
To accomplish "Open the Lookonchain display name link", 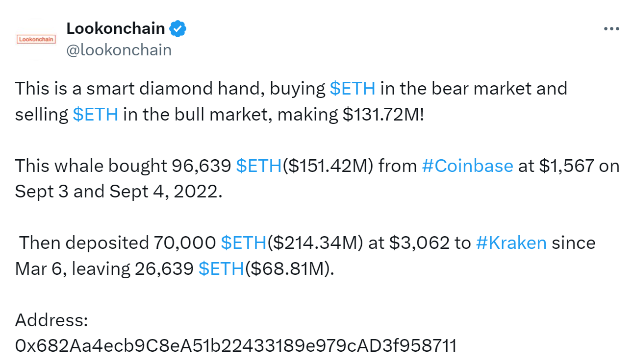I will pos(116,28).
